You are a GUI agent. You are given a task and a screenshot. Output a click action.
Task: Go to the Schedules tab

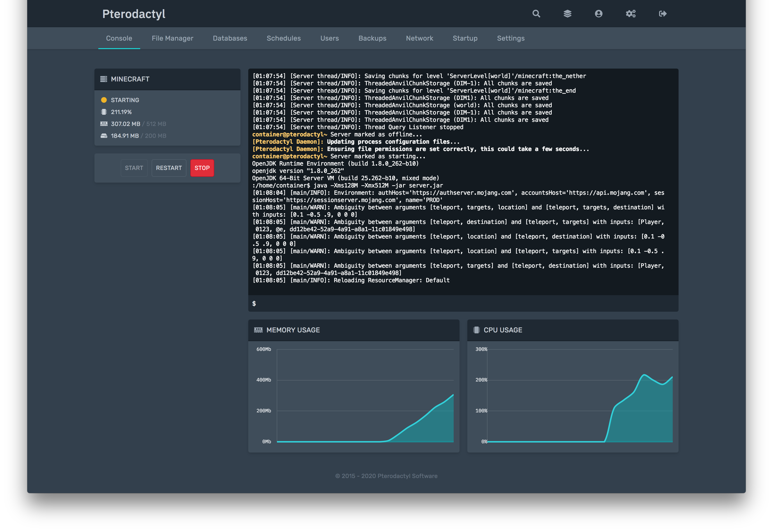point(284,38)
